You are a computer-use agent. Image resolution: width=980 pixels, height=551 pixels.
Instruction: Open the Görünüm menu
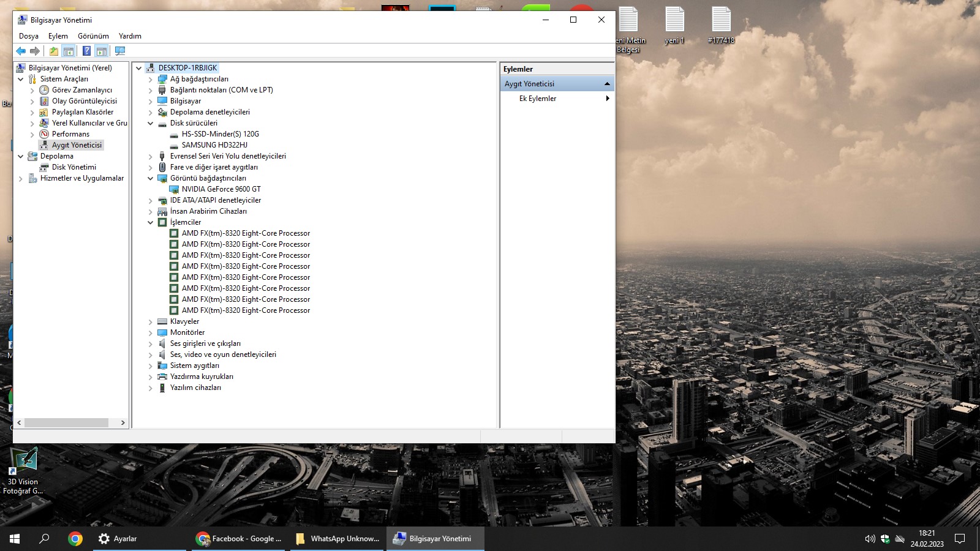93,36
